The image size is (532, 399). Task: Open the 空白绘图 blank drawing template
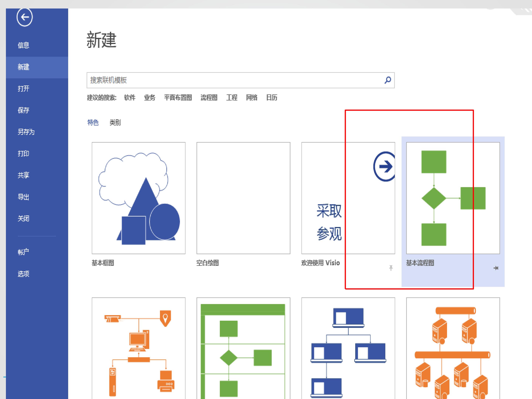[243, 198]
